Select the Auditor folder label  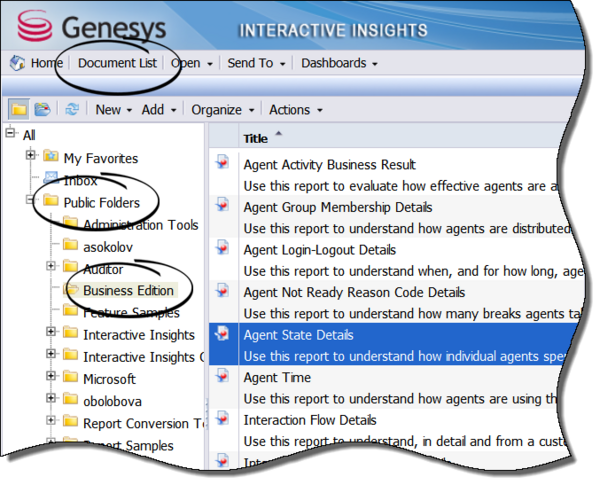click(x=103, y=269)
